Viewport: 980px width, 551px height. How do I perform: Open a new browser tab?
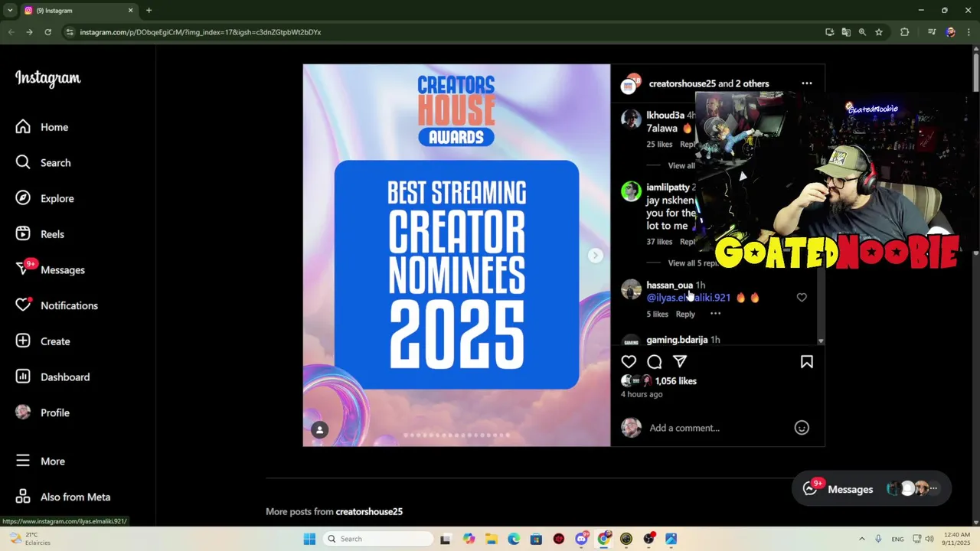[x=149, y=11]
